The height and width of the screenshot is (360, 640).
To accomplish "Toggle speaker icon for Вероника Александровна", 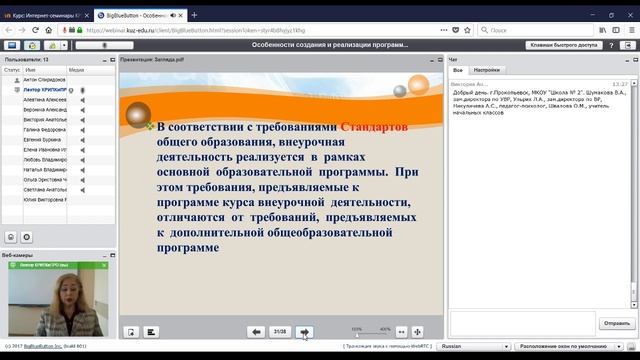I will click(x=82, y=110).
